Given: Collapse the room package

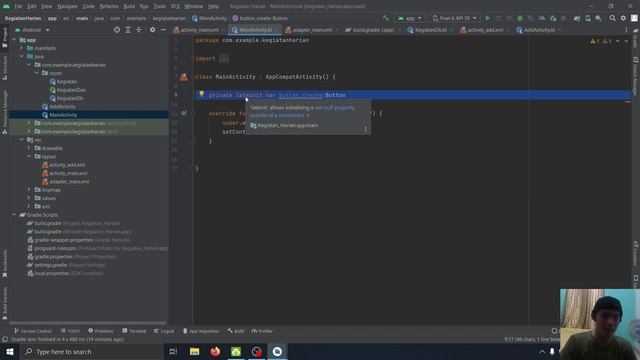Looking at the screenshot, I should [x=36, y=73].
